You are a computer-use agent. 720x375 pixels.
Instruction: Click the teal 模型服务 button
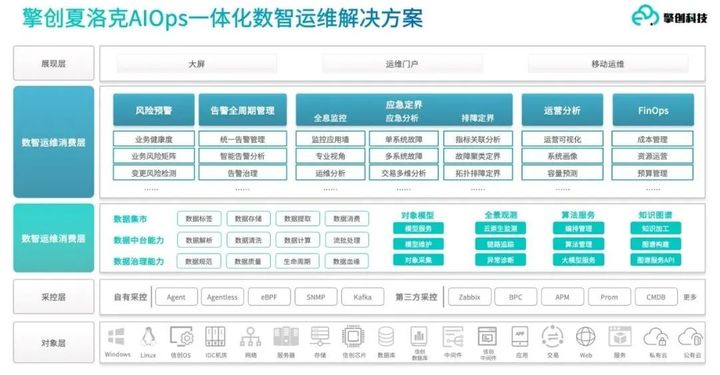[418, 228]
